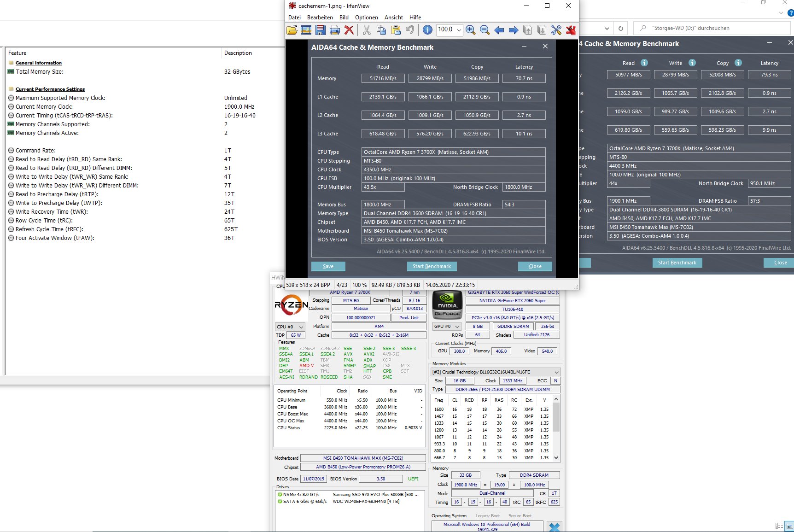
Task: Click the General information section heading
Action: [x=39, y=63]
